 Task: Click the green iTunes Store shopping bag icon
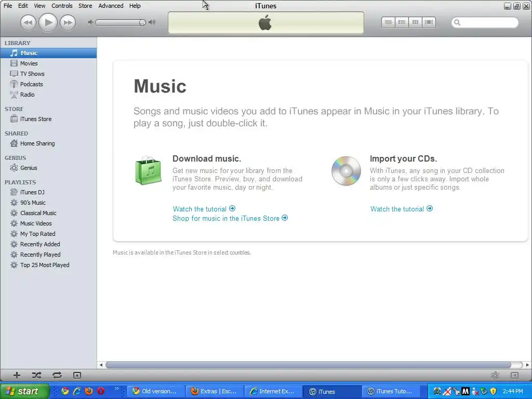click(148, 170)
